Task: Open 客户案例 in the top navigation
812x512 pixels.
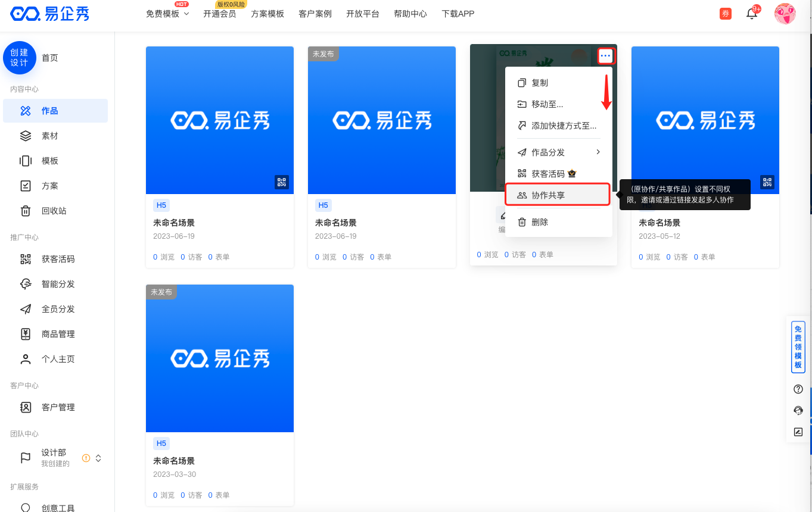Action: click(315, 14)
